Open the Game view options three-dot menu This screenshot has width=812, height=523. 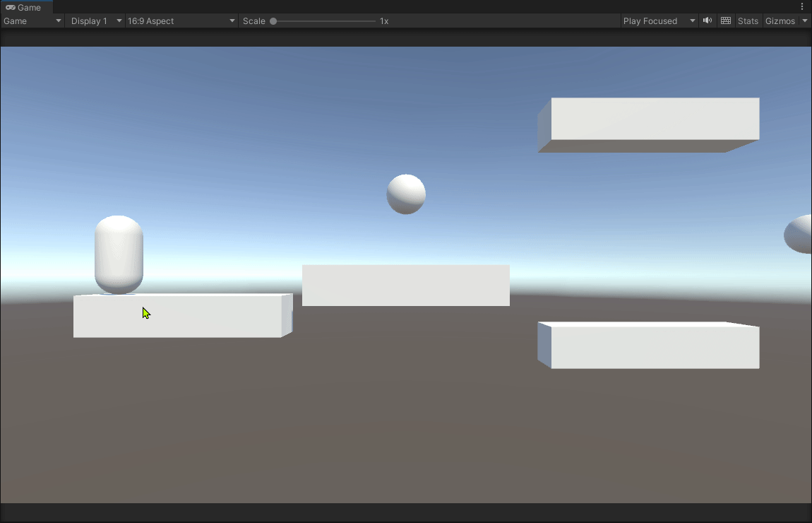tap(804, 6)
